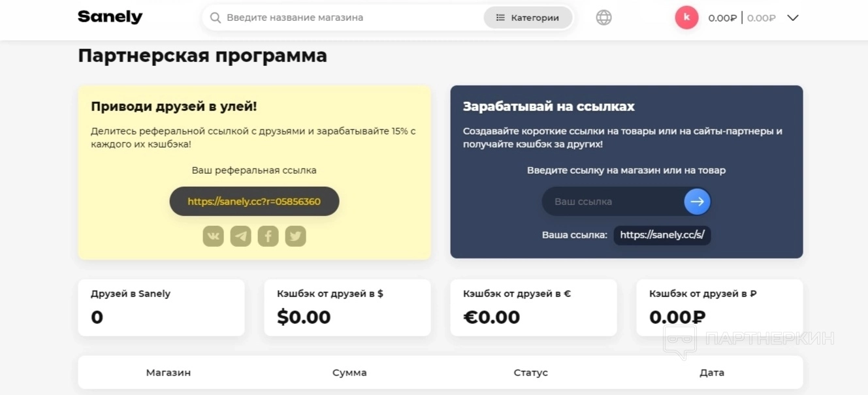Open the pink user avatar
This screenshot has width=868, height=395.
click(686, 18)
